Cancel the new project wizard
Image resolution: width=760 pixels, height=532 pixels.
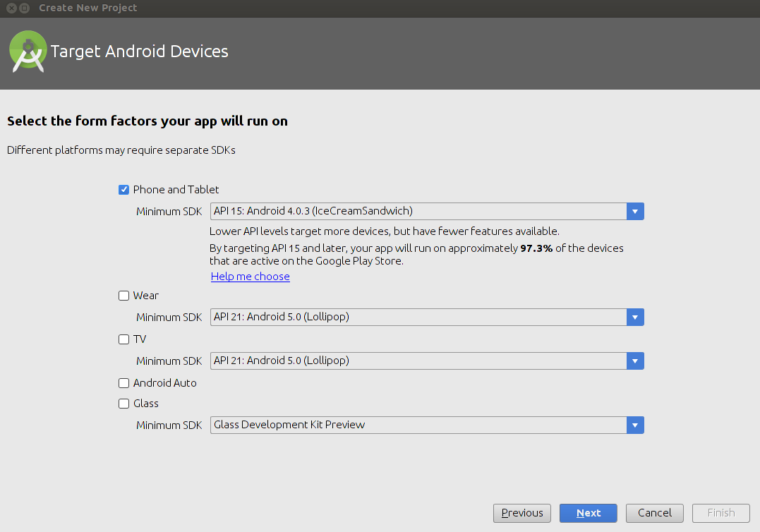[x=653, y=513]
